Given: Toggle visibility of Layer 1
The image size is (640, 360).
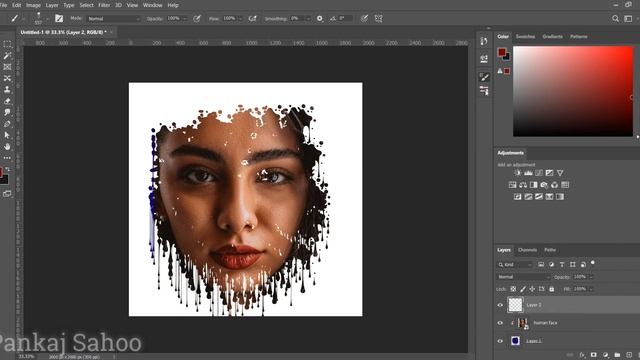Looking at the screenshot, I should [500, 341].
